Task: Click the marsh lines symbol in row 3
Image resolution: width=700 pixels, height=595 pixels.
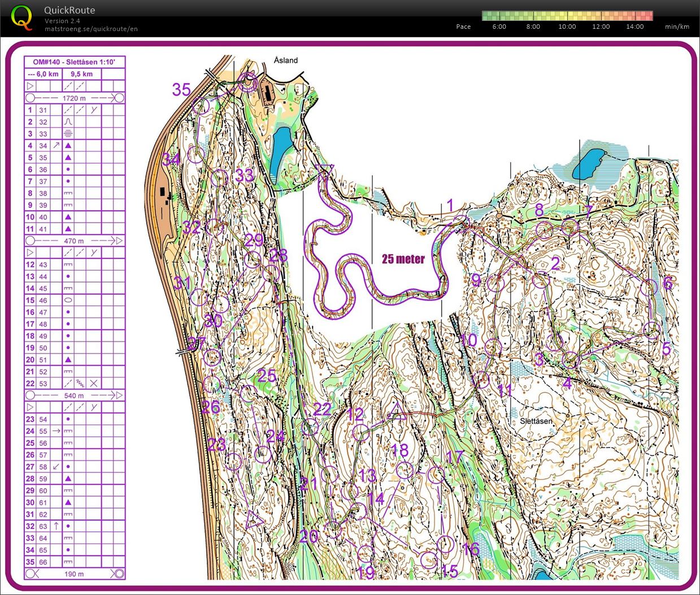Action: 68,134
